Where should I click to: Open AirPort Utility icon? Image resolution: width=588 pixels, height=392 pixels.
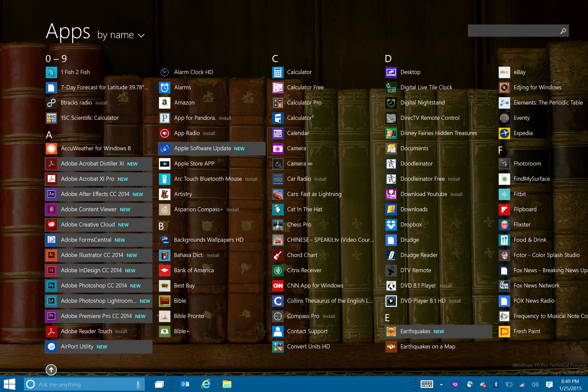coord(51,347)
